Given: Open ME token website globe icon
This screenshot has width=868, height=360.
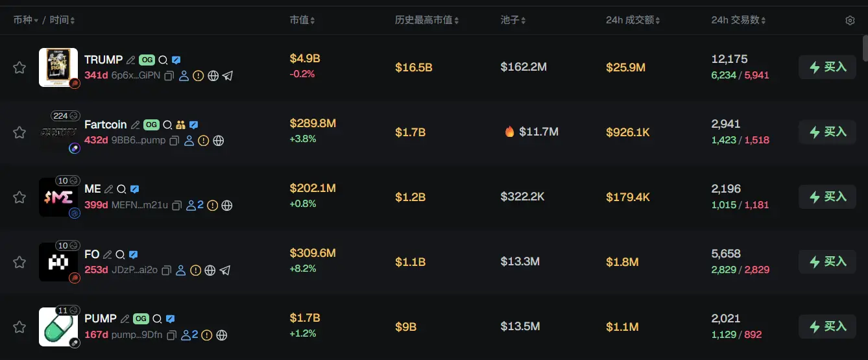Looking at the screenshot, I should (x=226, y=206).
